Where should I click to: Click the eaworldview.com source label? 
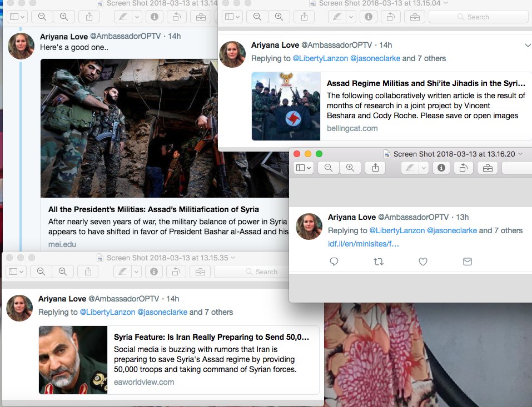144,382
